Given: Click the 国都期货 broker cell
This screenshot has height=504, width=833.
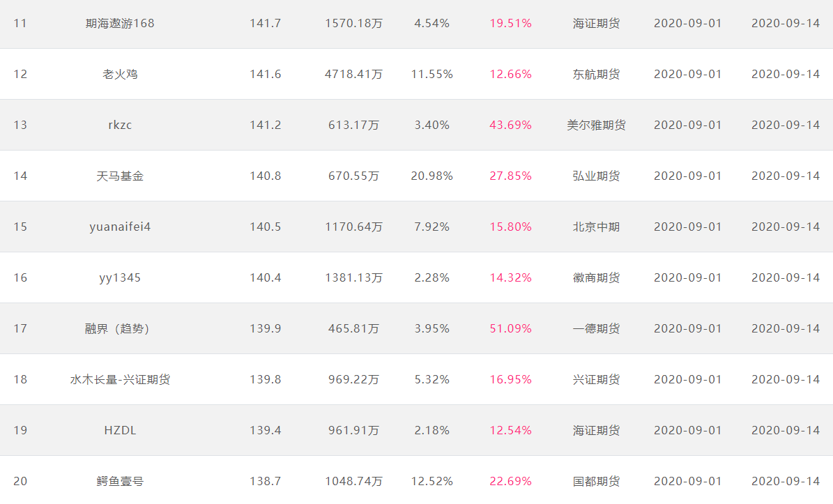Looking at the screenshot, I should (x=596, y=481).
